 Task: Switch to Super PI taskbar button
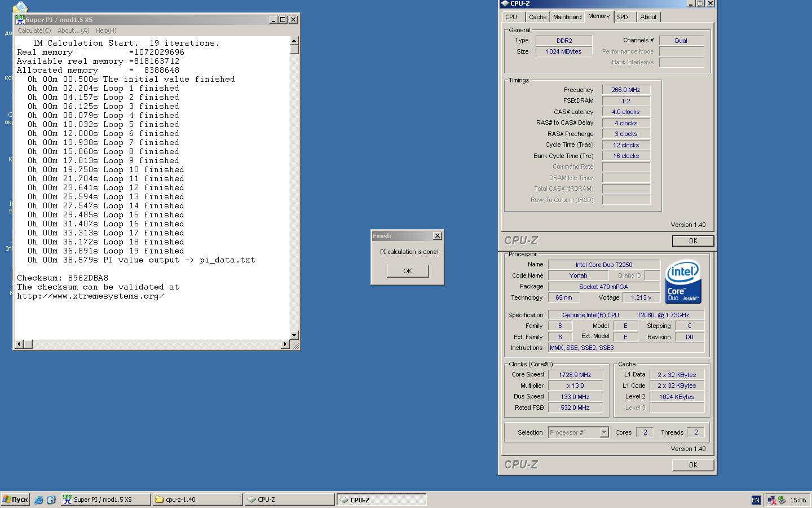pos(105,500)
